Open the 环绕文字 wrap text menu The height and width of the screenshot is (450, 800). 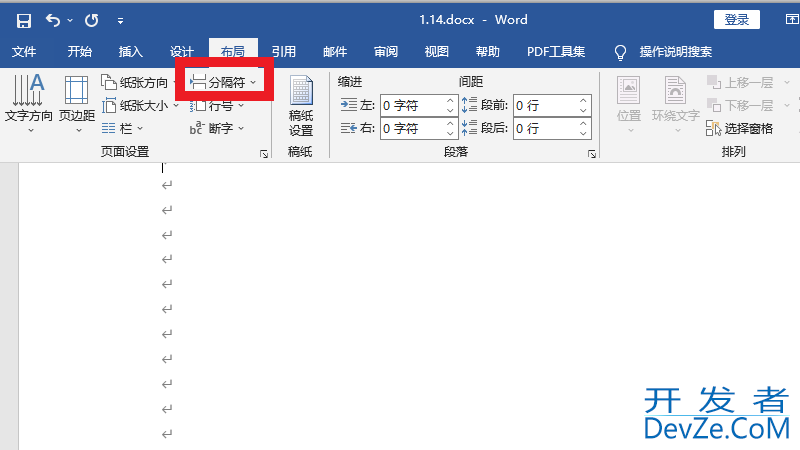pyautogui.click(x=676, y=105)
